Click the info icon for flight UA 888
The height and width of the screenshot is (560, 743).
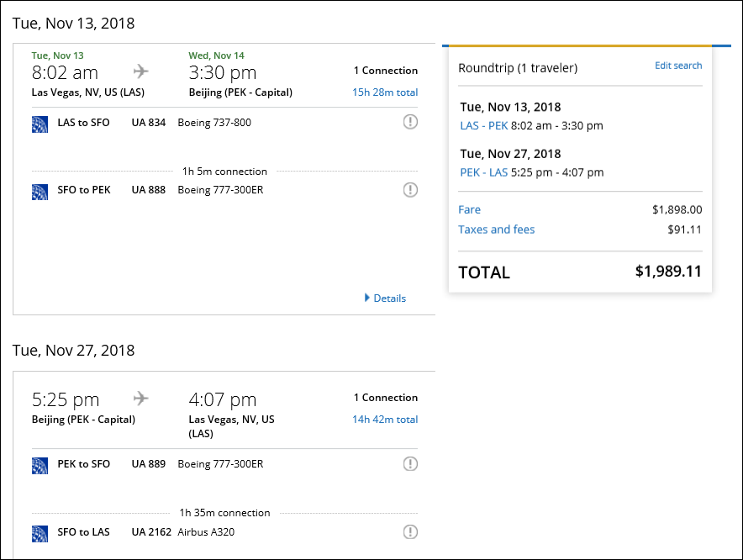tap(410, 190)
